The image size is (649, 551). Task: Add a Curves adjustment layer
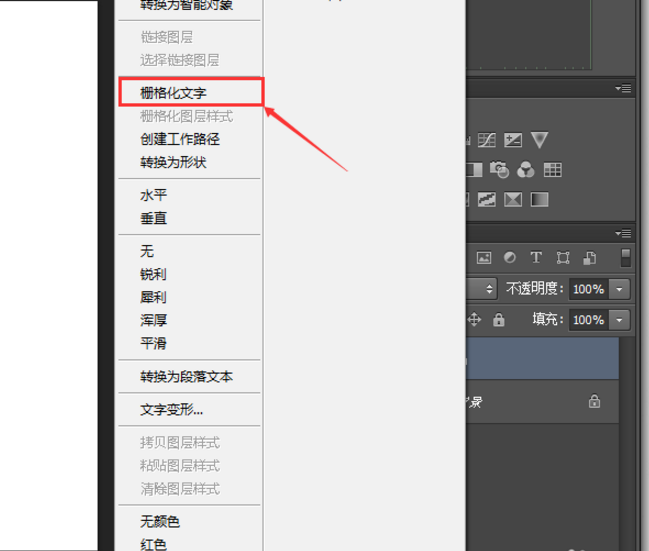[x=487, y=140]
